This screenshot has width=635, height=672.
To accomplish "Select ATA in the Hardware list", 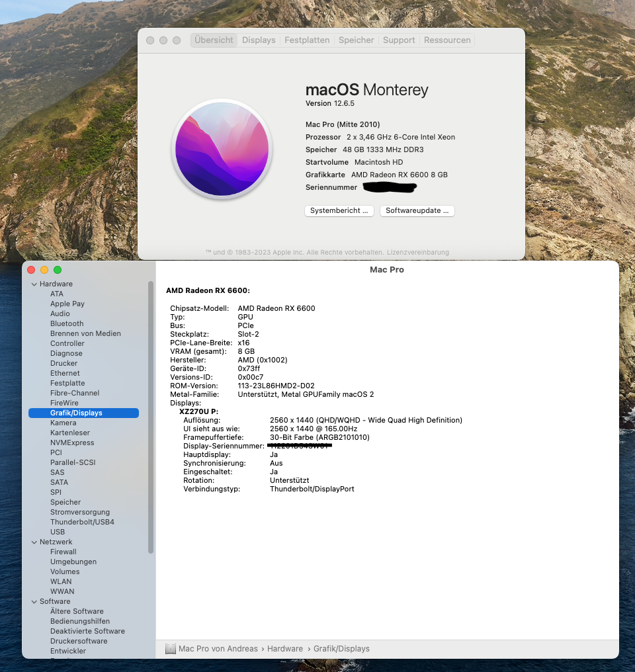I will click(57, 294).
